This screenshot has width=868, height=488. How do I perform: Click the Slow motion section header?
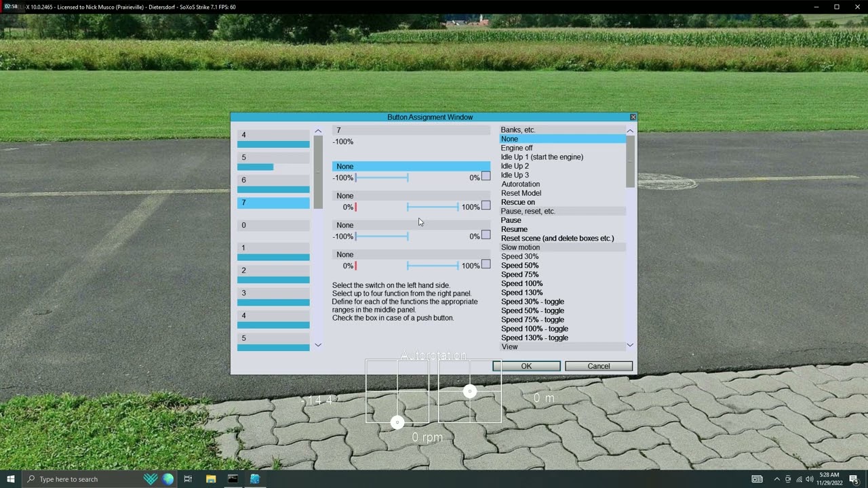(562, 247)
